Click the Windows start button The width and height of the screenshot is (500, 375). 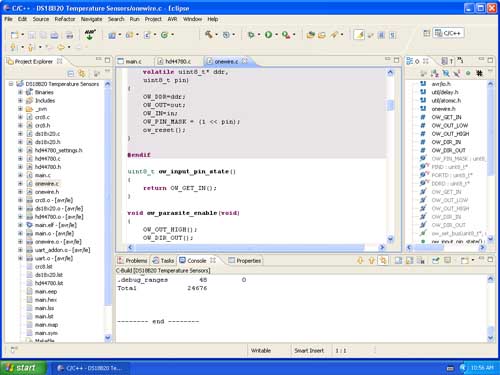point(23,368)
